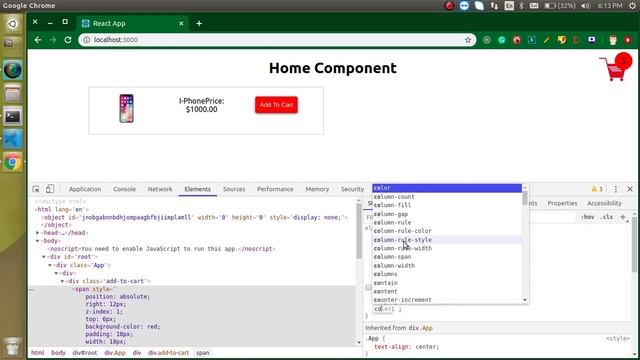Open the Properties sidebar tab
The image size is (640, 360).
click(562, 203)
